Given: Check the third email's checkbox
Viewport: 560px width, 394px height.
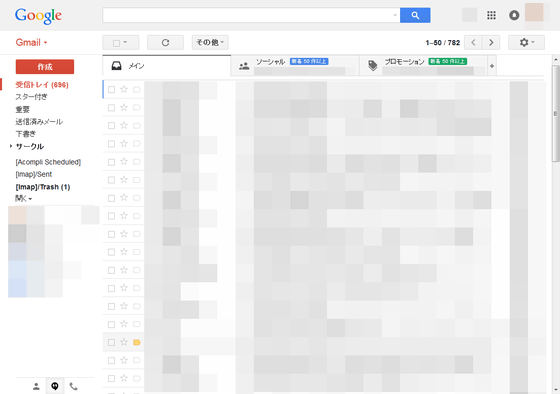Looking at the screenshot, I should (x=111, y=125).
